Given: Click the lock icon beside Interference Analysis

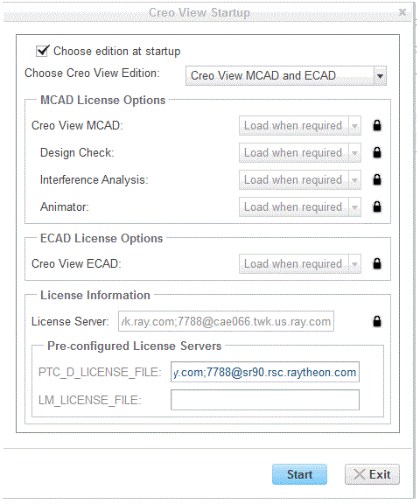Looking at the screenshot, I should coord(377,179).
